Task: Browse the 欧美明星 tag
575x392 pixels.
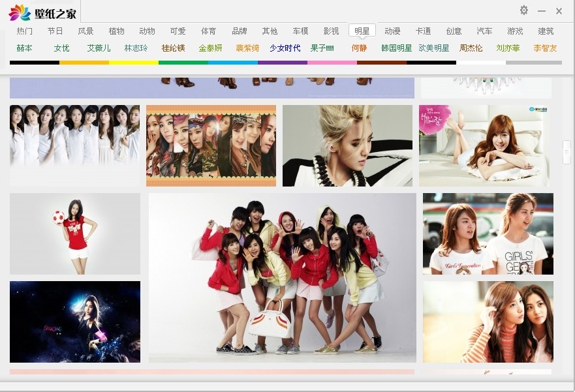Action: click(434, 48)
